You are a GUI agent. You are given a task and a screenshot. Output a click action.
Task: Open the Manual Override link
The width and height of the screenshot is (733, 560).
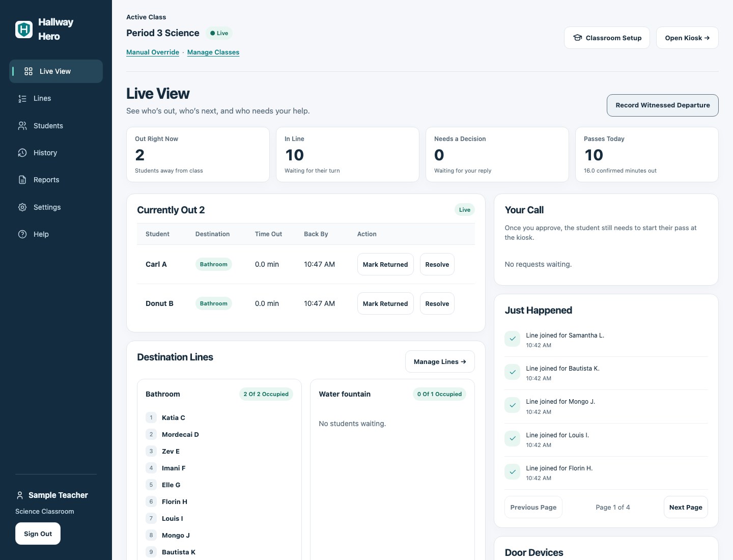(x=153, y=52)
